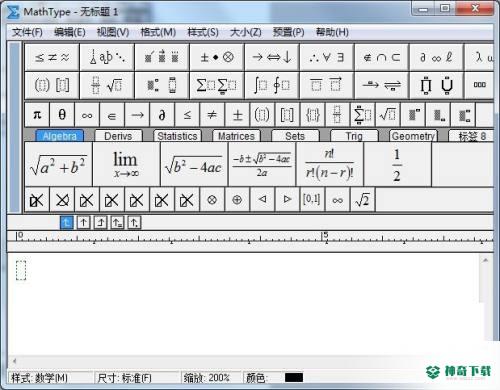The width and height of the screenshot is (500, 390).
Task: Insert curly braces template
Action: pyautogui.click(x=312, y=115)
